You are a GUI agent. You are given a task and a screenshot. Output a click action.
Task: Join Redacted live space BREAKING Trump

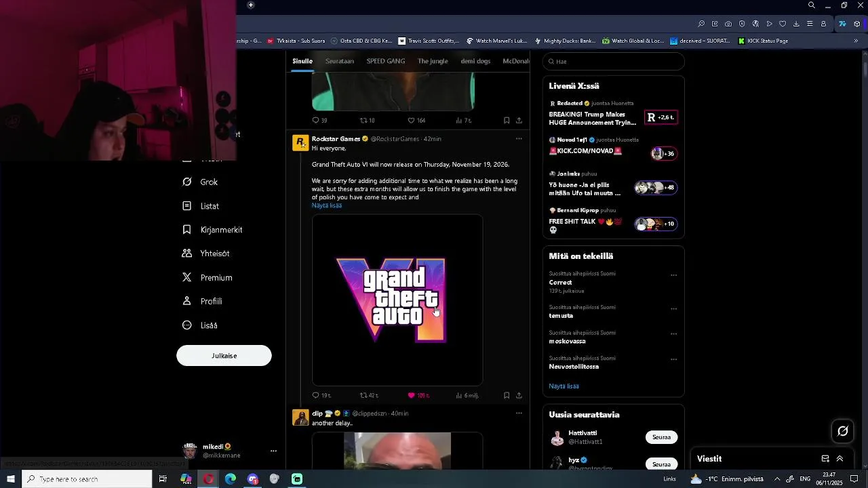pos(613,114)
